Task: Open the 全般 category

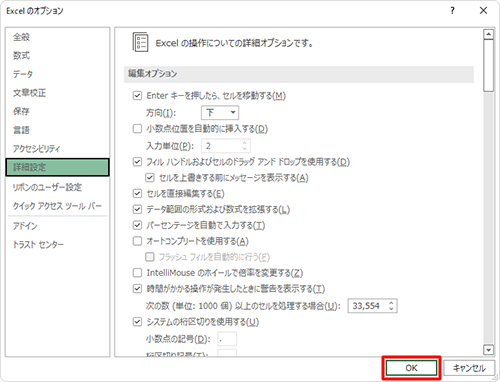Action: tap(21, 37)
